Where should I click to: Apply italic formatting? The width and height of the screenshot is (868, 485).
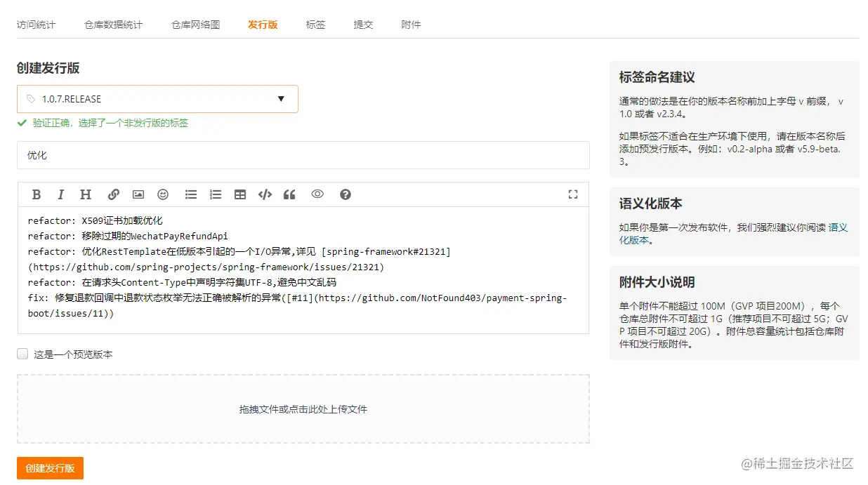pos(60,194)
